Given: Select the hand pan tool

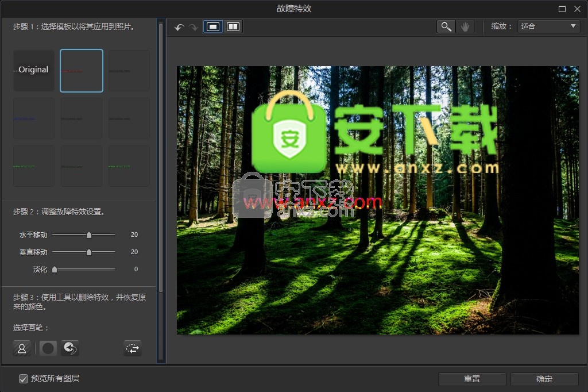Looking at the screenshot, I should [465, 26].
